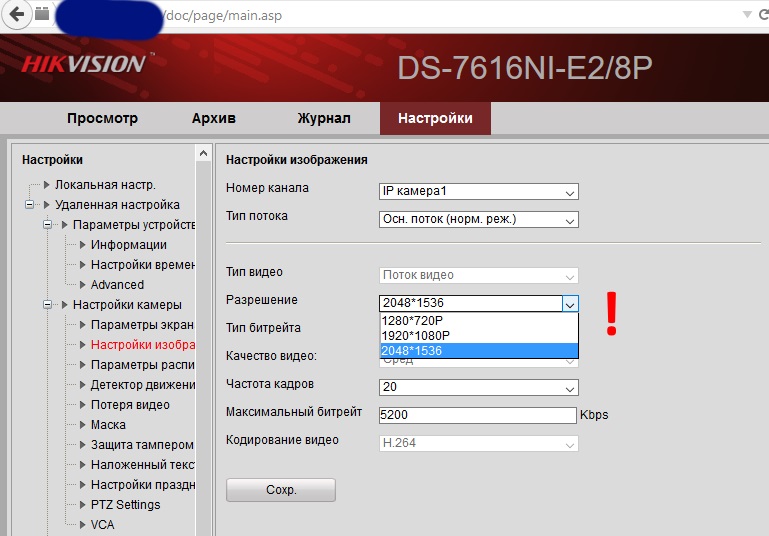Click the Максимальный битрейт input field
This screenshot has height=536, width=769.
coord(478,415)
